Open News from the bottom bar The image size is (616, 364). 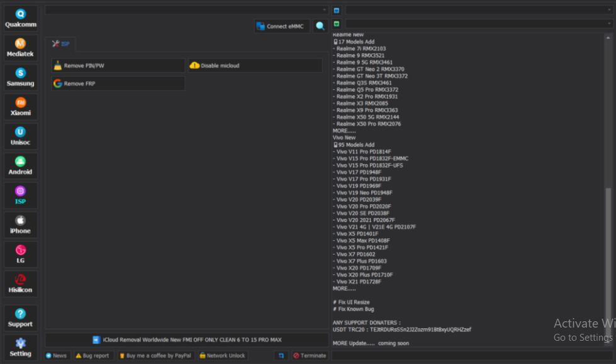(x=57, y=355)
